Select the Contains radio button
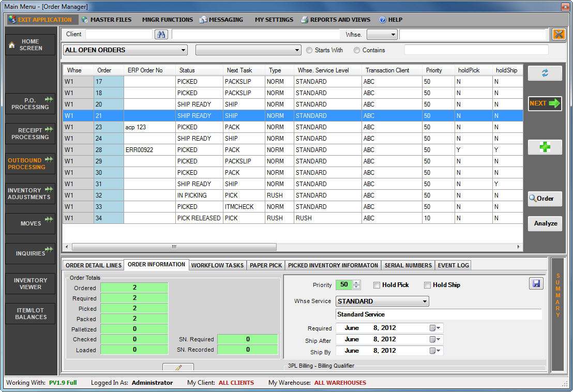The height and width of the screenshot is (392, 573). tap(357, 50)
